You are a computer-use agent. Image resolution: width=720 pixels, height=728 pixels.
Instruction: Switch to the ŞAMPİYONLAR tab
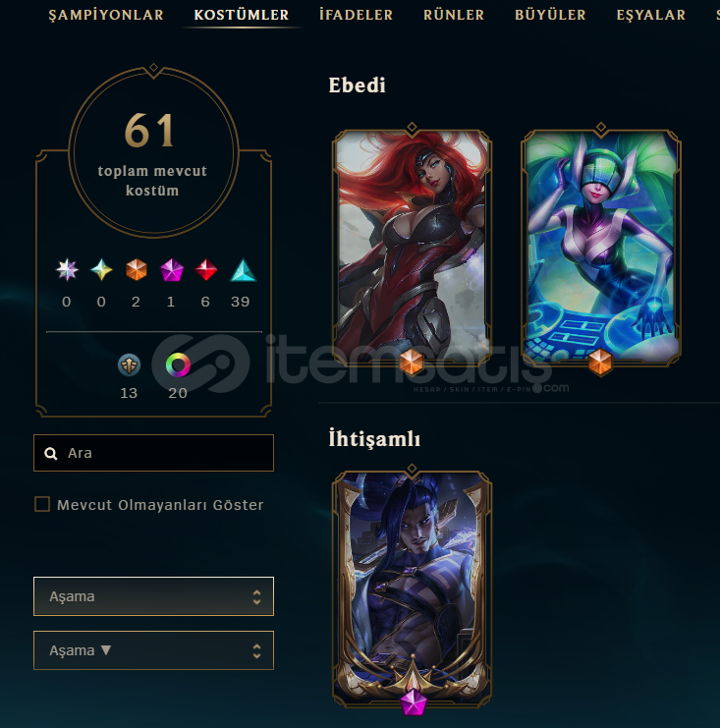point(106,15)
